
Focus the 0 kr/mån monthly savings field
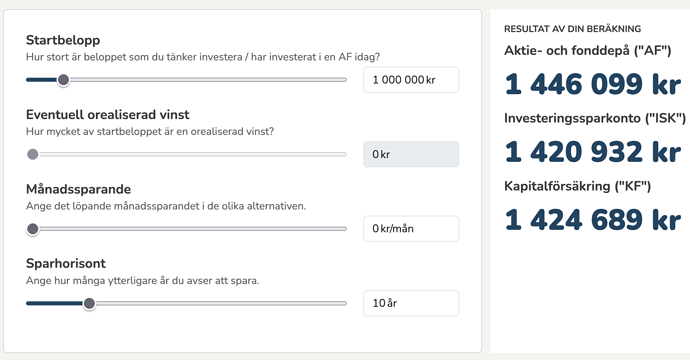(411, 228)
